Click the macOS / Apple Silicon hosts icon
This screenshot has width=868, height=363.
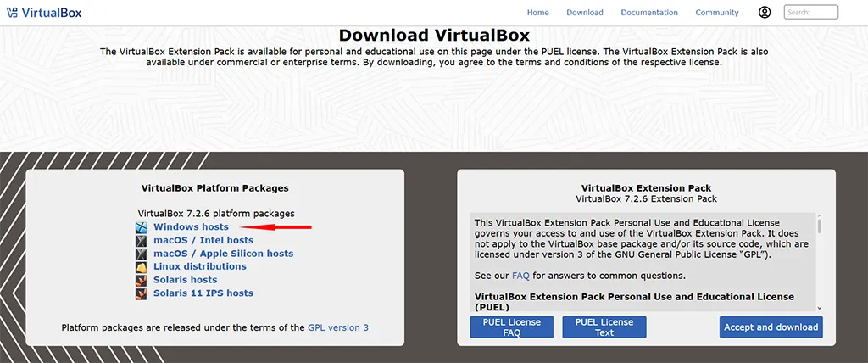click(142, 254)
